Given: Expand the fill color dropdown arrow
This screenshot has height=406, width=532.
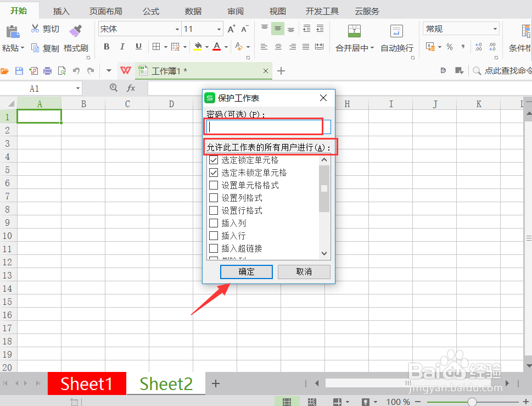Looking at the screenshot, I should (x=206, y=47).
